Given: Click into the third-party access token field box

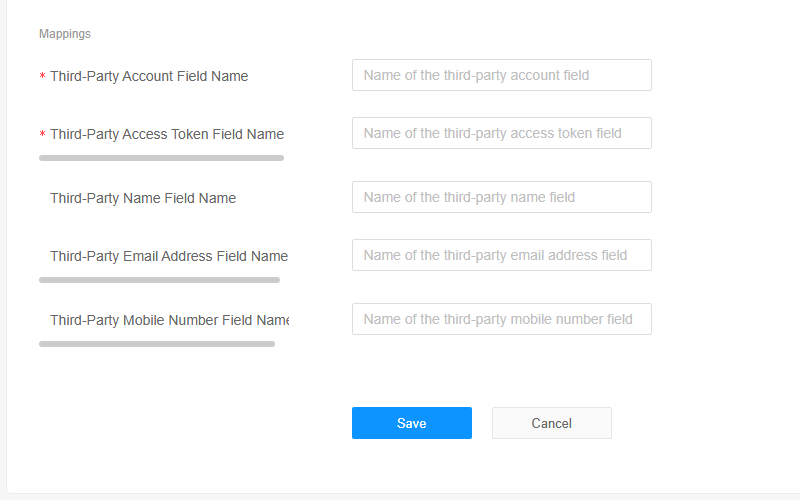Looking at the screenshot, I should pos(502,133).
